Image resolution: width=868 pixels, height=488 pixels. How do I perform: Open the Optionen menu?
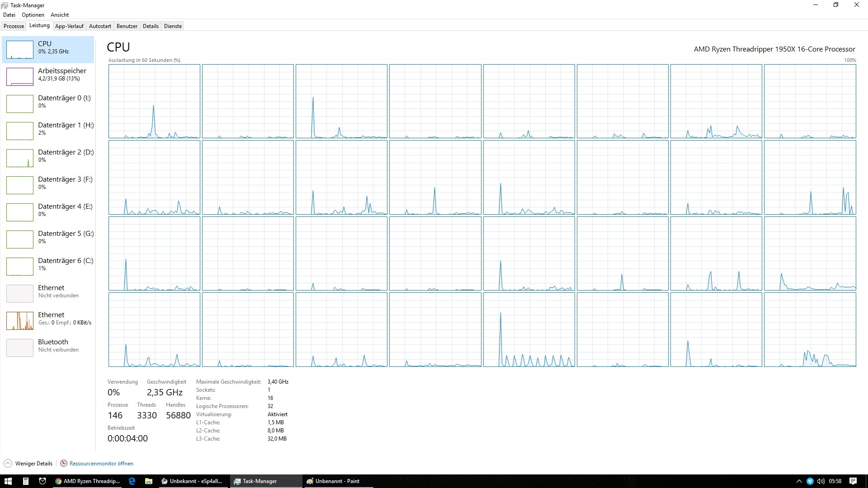coord(33,15)
